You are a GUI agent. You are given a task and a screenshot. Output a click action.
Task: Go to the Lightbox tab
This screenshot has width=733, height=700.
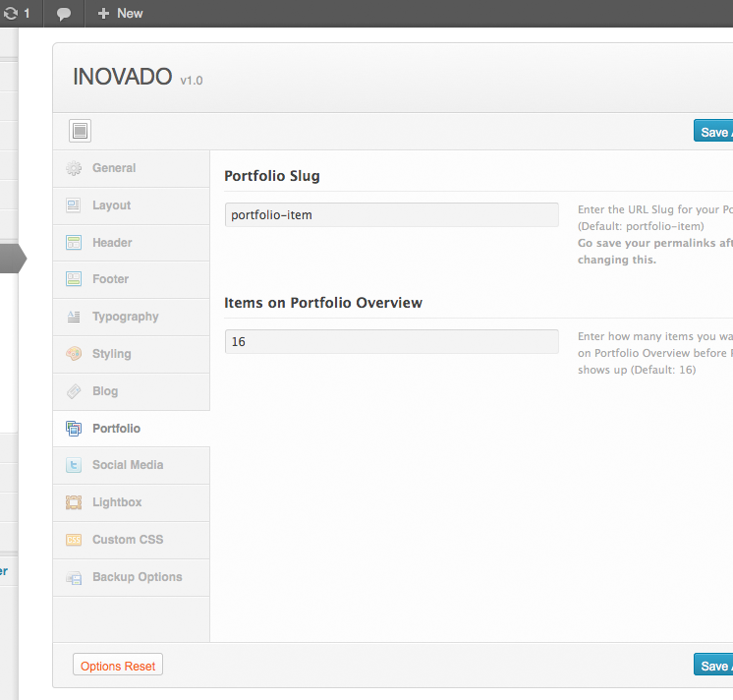tap(132, 502)
